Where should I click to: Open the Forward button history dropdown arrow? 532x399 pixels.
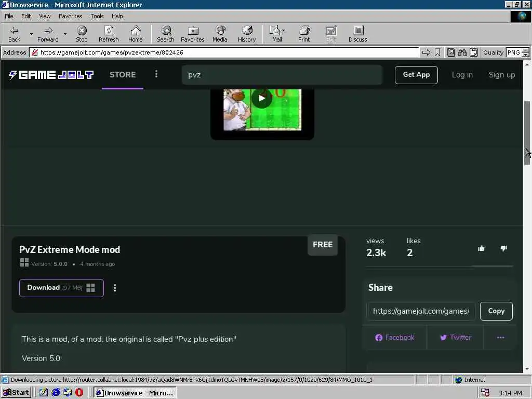(x=65, y=34)
